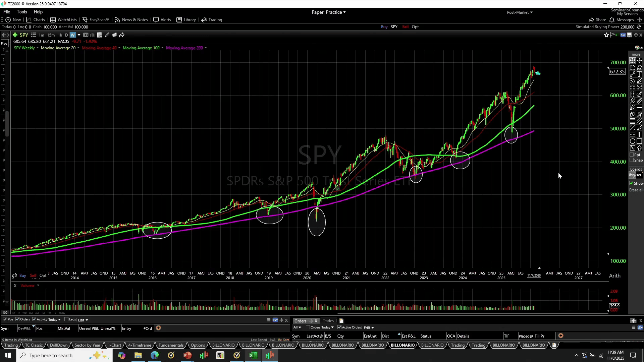Open the chart color palette icon
This screenshot has height=362, width=644.
coord(637,48)
